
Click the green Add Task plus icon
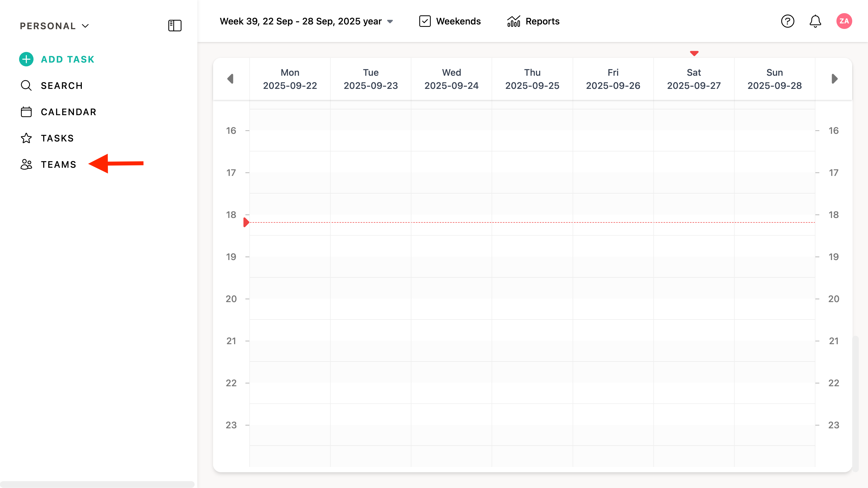(x=26, y=59)
